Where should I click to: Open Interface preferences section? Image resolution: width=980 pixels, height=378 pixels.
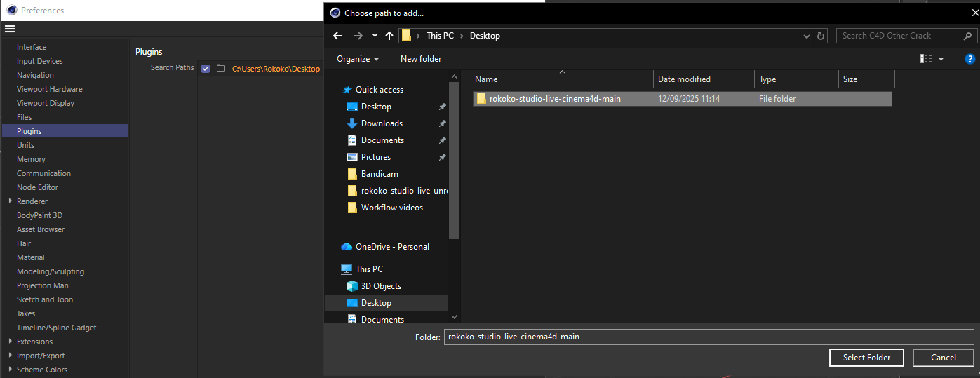tap(32, 47)
